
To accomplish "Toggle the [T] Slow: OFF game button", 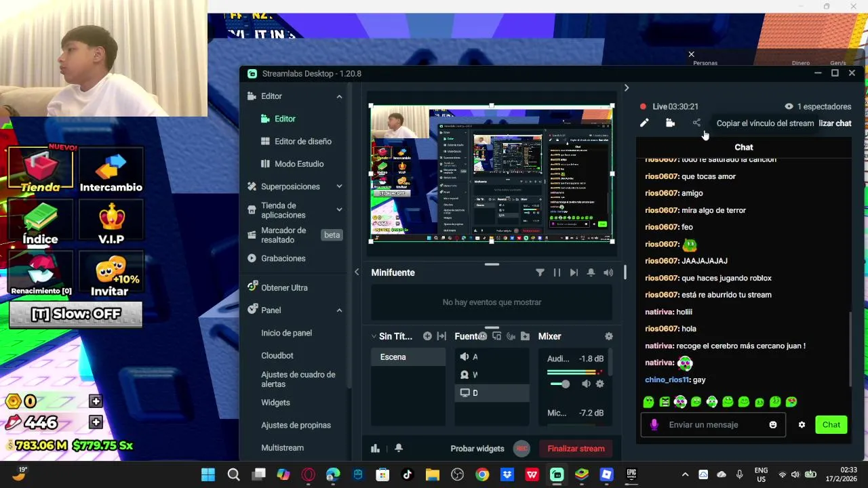I will [75, 314].
